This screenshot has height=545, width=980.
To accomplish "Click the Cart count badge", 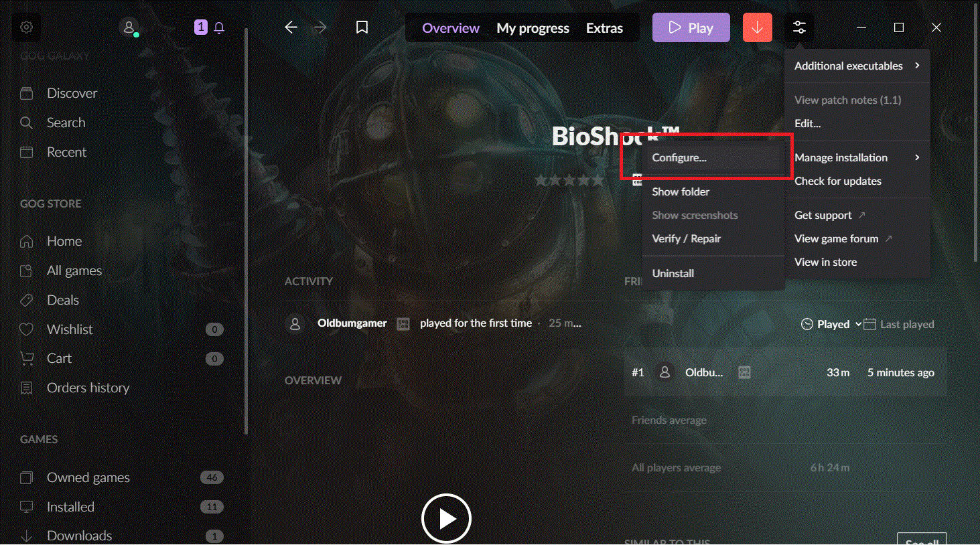I will click(x=214, y=359).
